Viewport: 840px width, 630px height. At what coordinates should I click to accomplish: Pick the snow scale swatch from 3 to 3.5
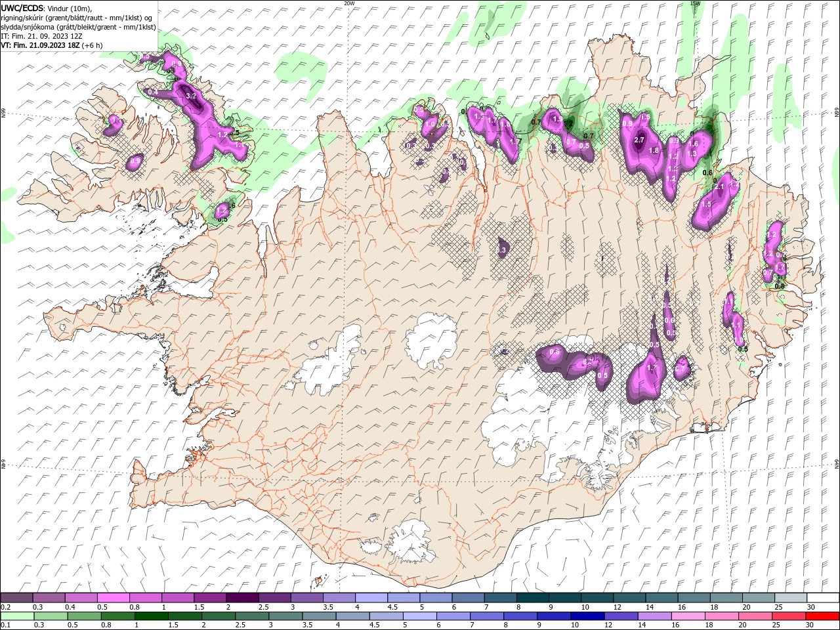[x=306, y=597]
